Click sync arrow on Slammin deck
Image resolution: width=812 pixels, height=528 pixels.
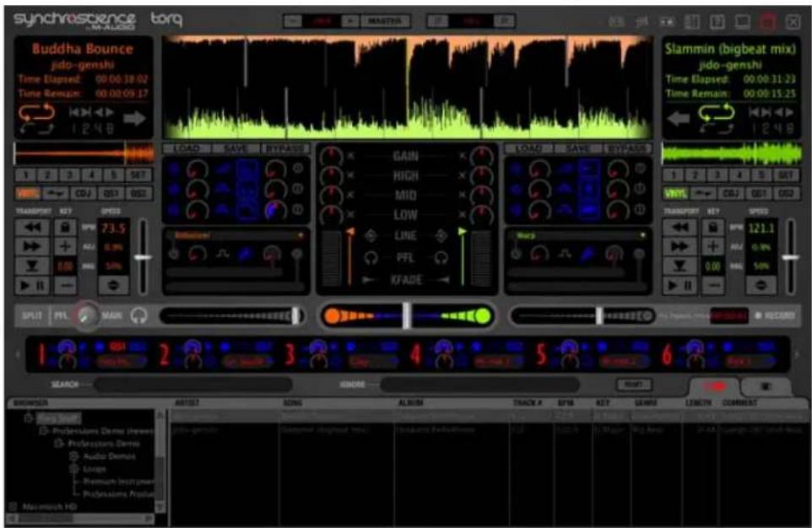(678, 119)
